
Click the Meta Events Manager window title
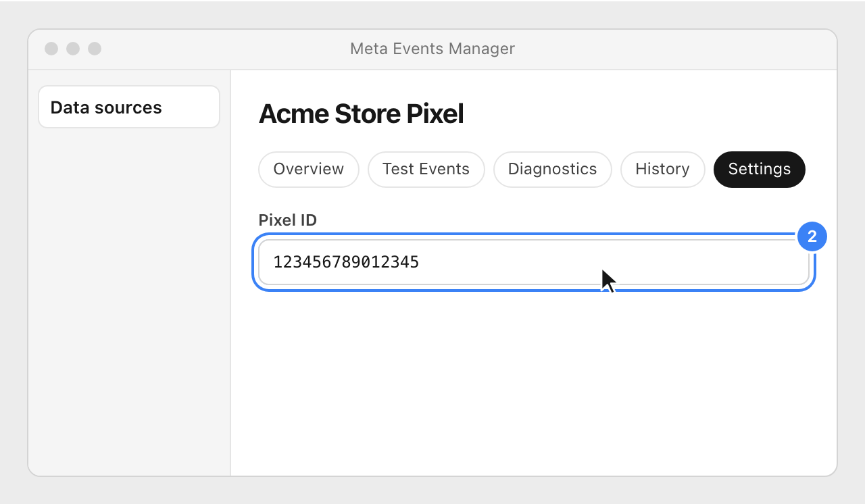(432, 49)
